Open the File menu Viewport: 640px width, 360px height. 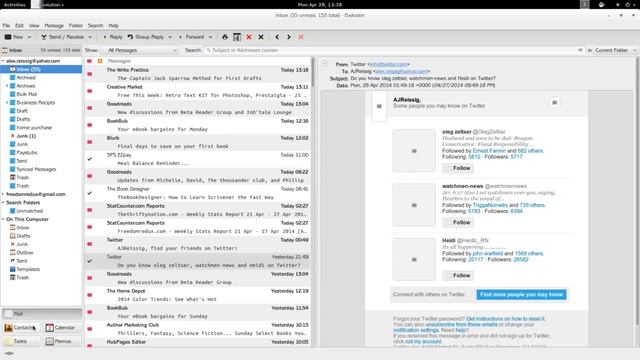(6, 25)
